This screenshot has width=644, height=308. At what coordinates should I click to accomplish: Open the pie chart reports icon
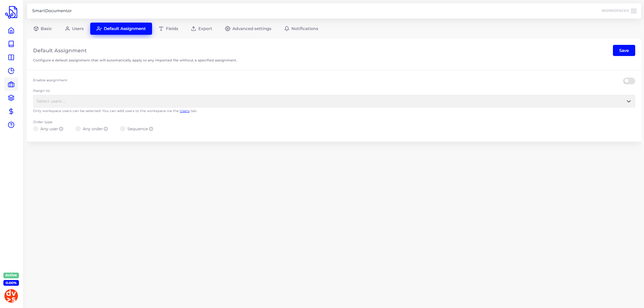(x=11, y=71)
